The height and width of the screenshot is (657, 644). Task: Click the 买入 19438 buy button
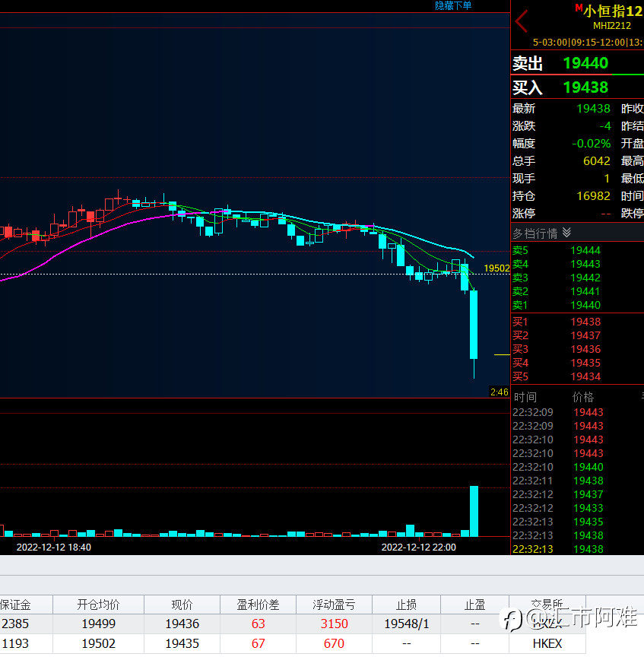(577, 87)
